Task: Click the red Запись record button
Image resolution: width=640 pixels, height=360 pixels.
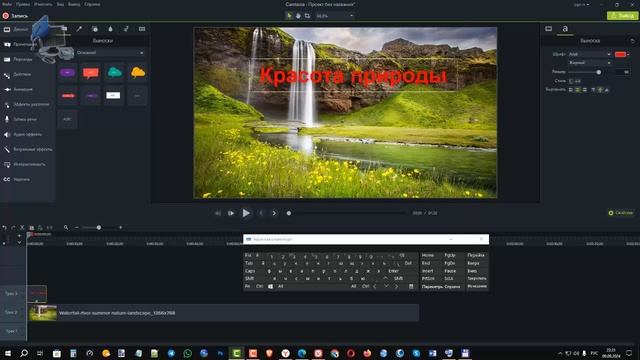Action: click(15, 16)
